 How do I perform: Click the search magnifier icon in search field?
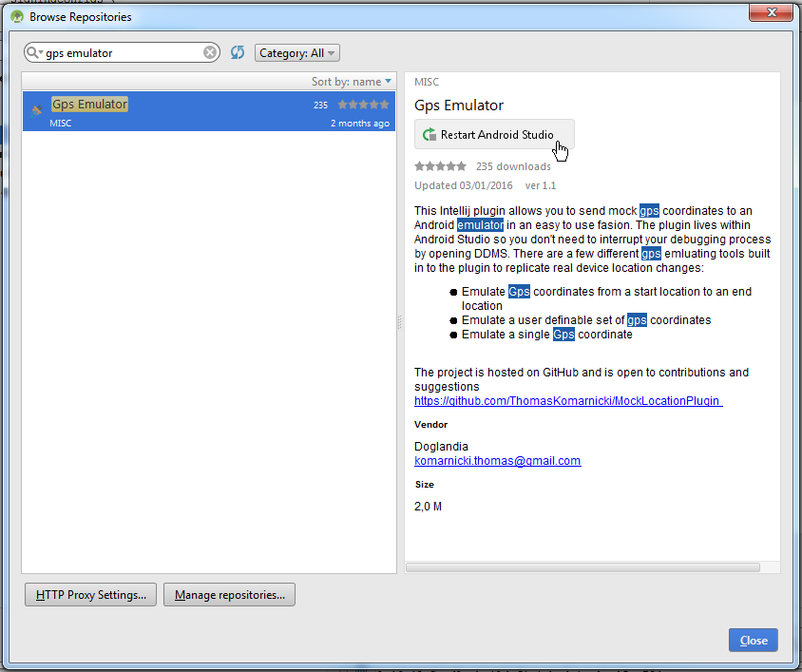(x=34, y=52)
